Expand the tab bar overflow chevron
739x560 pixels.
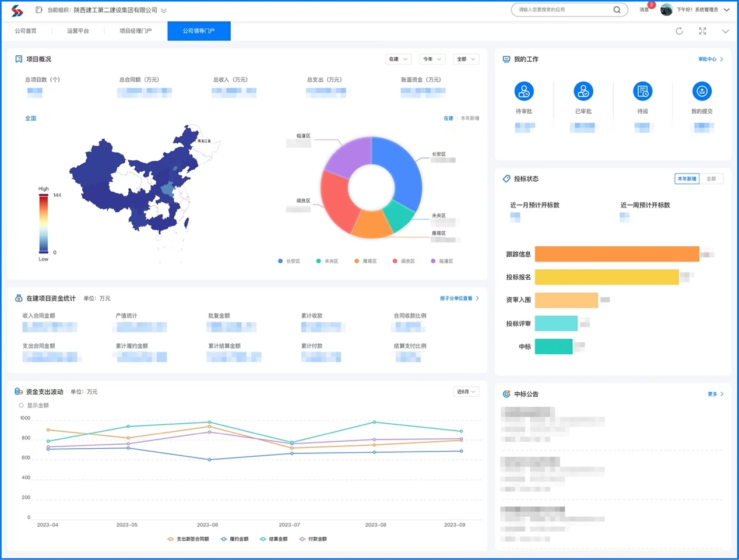[726, 31]
